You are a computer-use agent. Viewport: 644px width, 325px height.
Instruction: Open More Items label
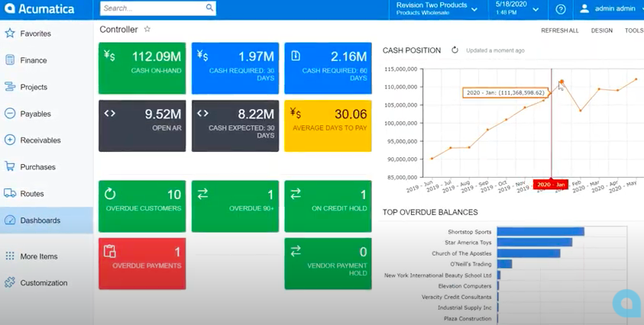tap(39, 256)
